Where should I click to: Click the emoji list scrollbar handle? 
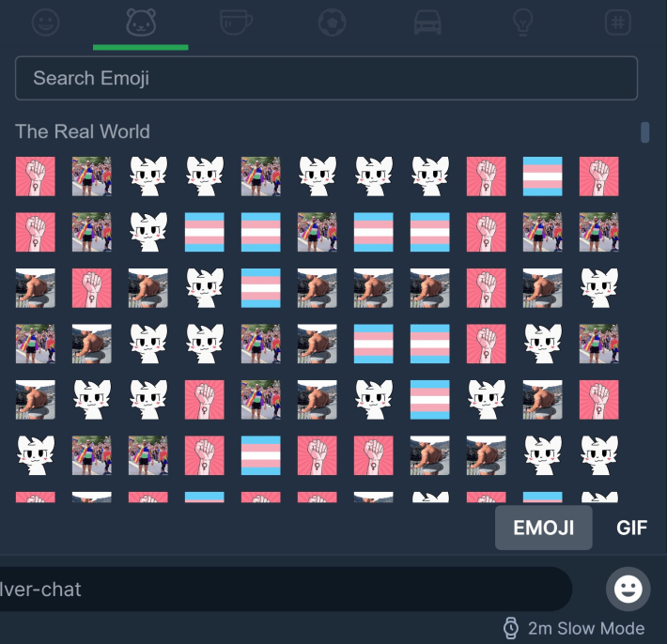pos(644,132)
